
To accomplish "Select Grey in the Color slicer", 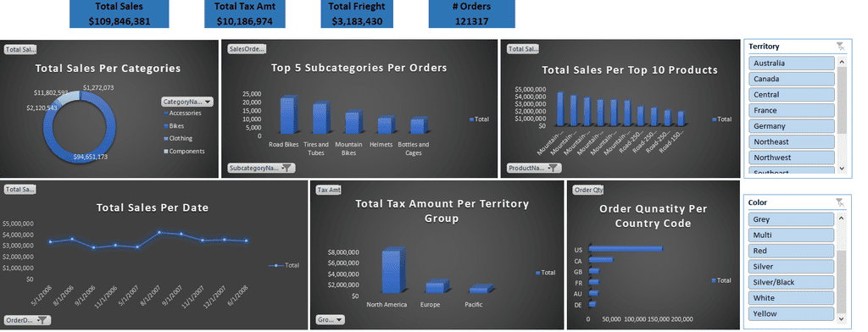I will (791, 219).
